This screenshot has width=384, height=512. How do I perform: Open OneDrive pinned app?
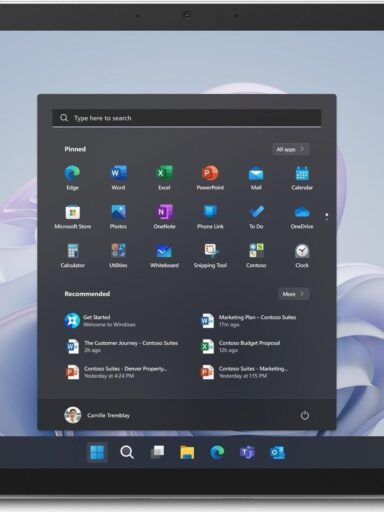pos(302,217)
